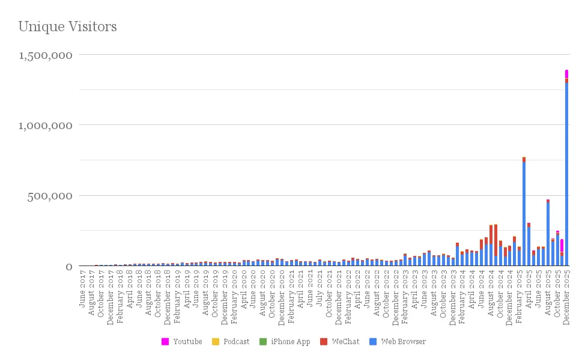Image resolution: width=588 pixels, height=364 pixels.
Task: Click the magenta Youtube segment atop the December 2025 bar
Action: pos(566,74)
